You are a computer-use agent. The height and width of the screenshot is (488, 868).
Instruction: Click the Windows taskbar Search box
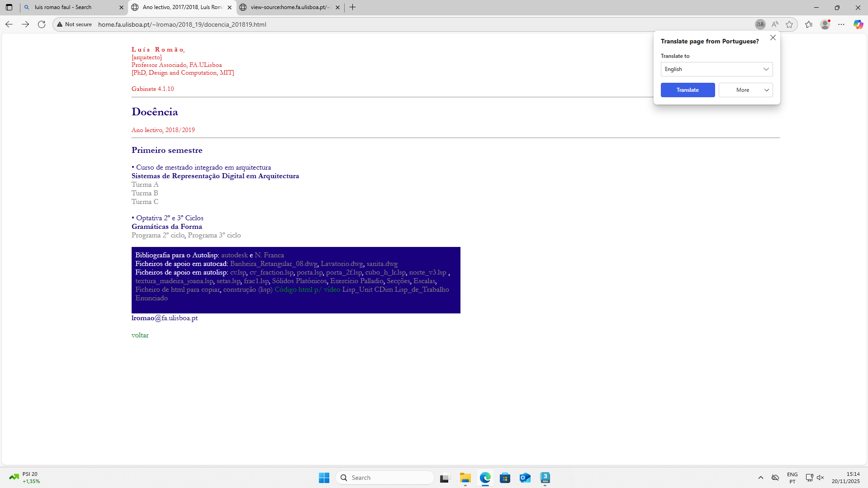coord(384,478)
